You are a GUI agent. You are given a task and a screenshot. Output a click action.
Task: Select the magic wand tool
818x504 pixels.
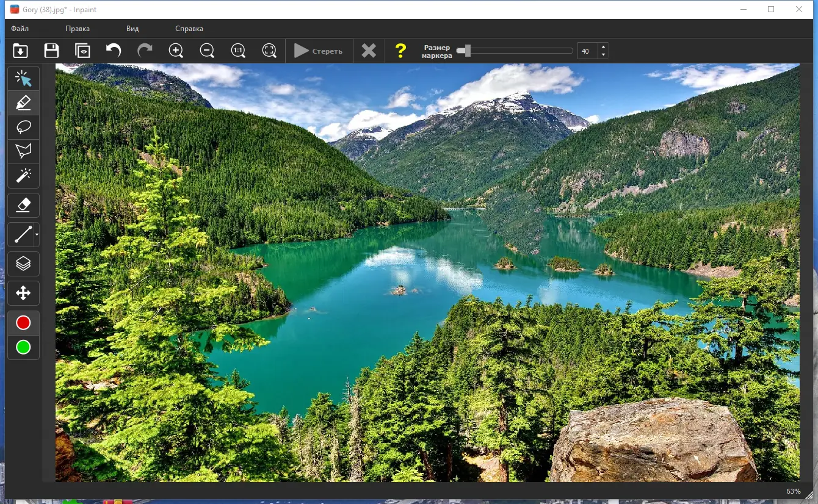(23, 176)
